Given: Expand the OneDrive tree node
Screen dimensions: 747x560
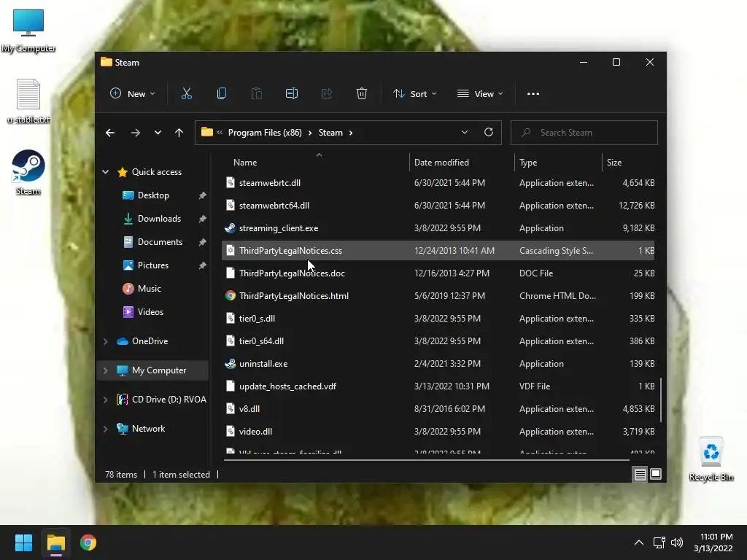Looking at the screenshot, I should (x=105, y=341).
